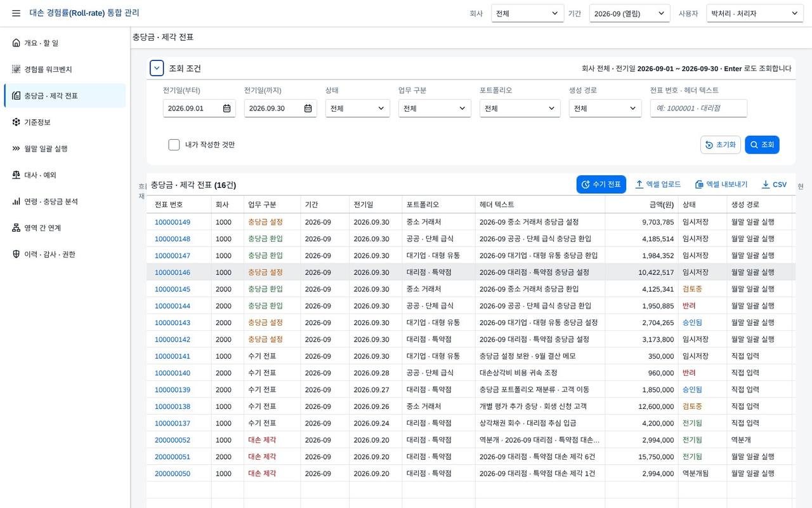Sort by the 금액(원) column header

[x=641, y=204]
